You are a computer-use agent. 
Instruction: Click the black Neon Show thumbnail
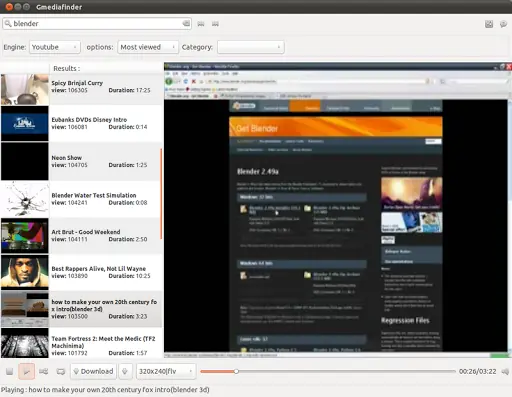25,161
